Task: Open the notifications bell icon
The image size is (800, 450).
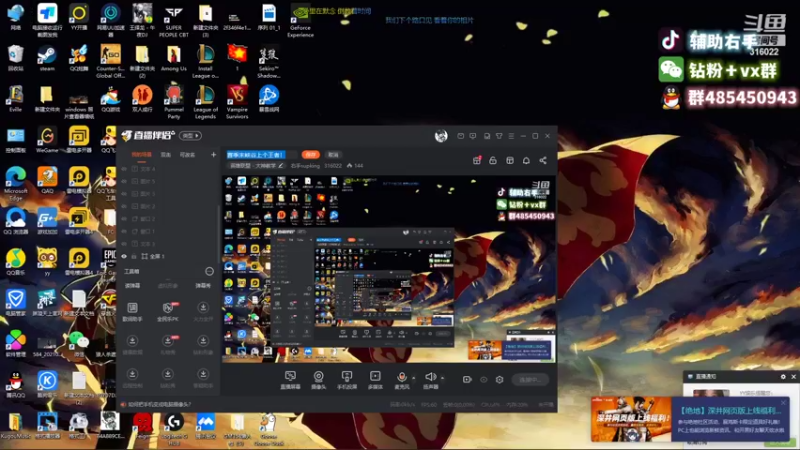Action: point(526,160)
